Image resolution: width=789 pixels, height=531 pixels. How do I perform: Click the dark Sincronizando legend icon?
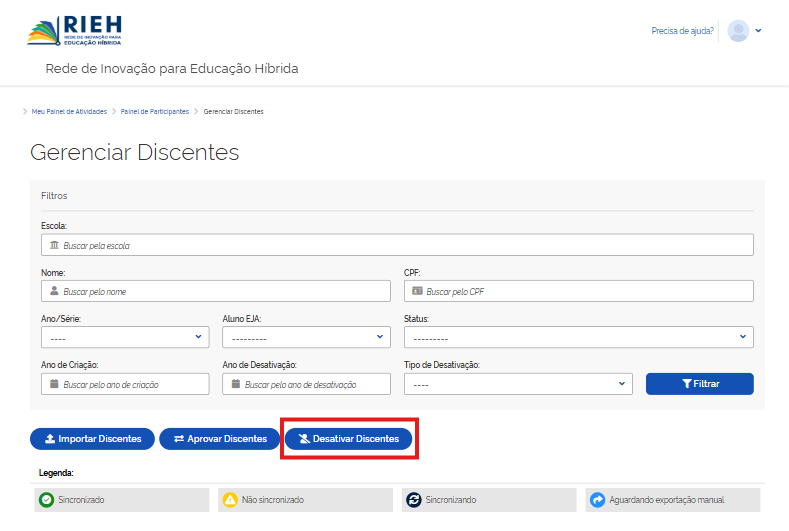[413, 499]
